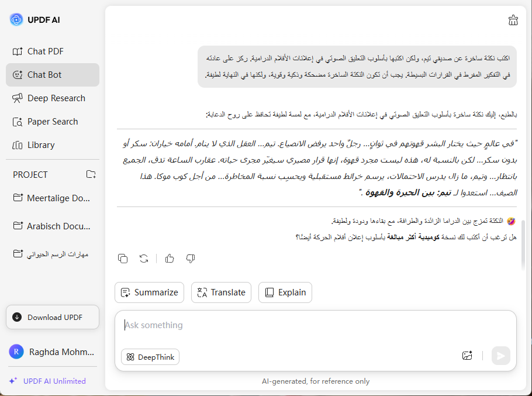Screen dimensions: 532x396
Task: Click bold text تيم: بين الحيرة والقهوة
Action: (x=408, y=193)
